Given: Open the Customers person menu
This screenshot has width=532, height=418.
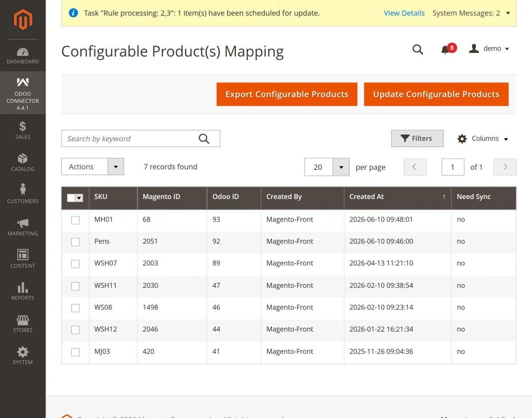Looking at the screenshot, I should click(23, 195).
